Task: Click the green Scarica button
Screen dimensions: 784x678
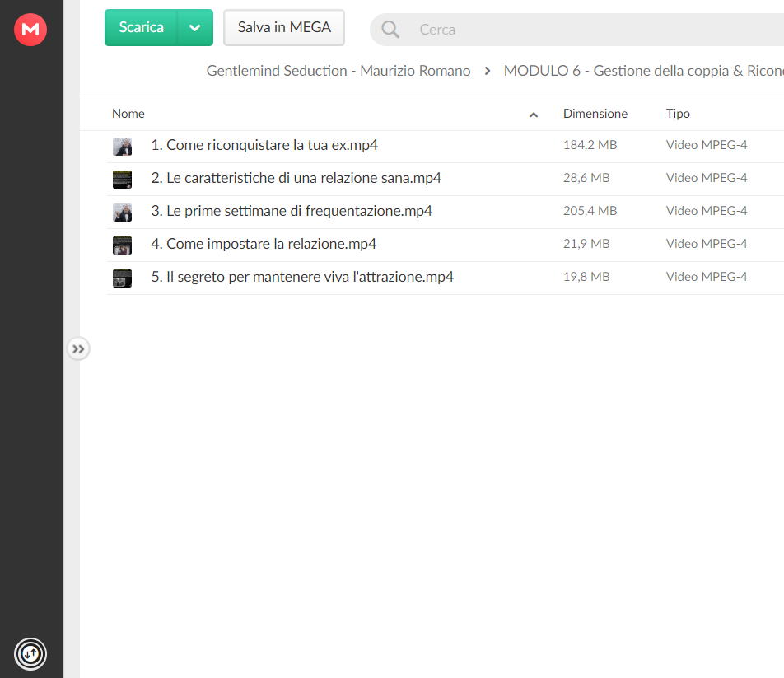Action: pos(141,27)
